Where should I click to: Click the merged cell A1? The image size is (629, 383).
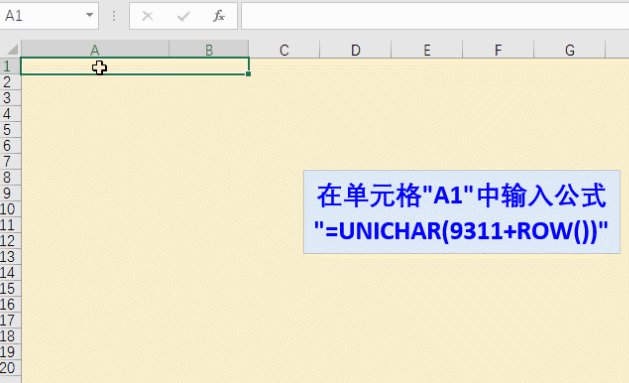point(135,66)
